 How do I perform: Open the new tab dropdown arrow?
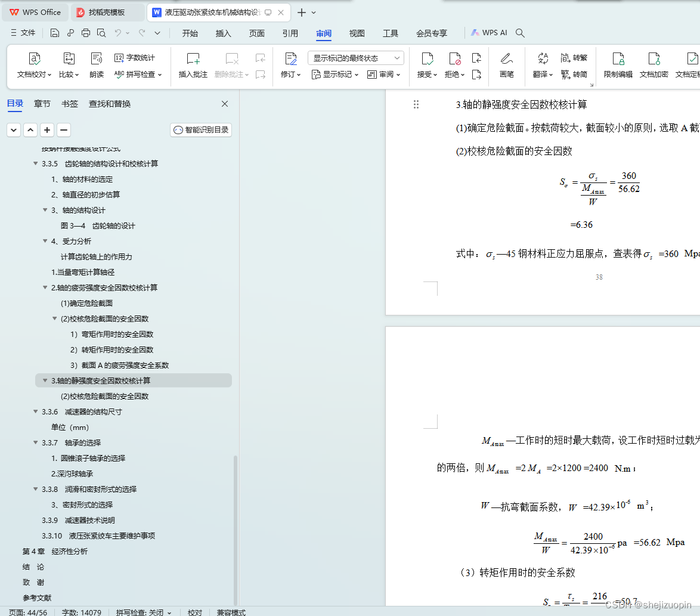314,13
